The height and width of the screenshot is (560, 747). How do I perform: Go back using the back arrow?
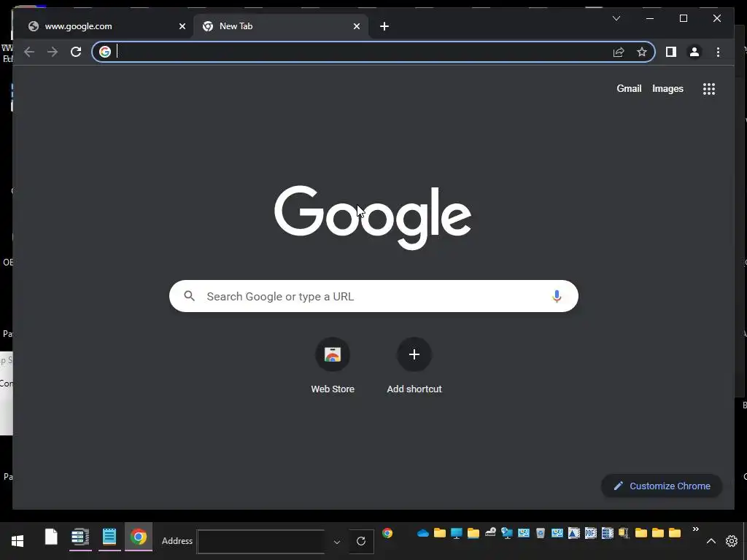(29, 52)
